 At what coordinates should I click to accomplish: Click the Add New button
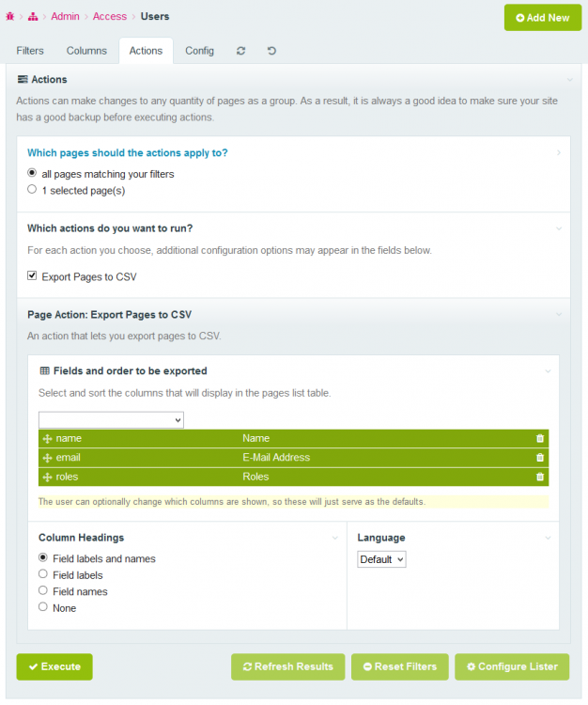543,18
